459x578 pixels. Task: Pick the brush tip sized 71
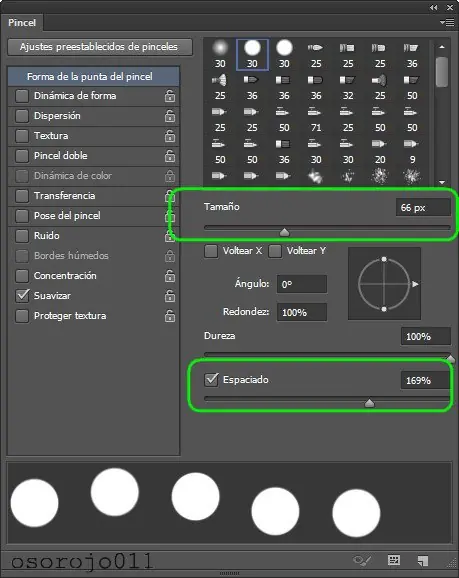316,118
